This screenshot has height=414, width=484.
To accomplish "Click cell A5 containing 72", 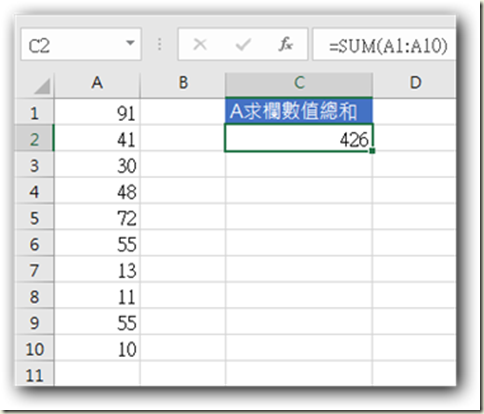I will tap(97, 217).
